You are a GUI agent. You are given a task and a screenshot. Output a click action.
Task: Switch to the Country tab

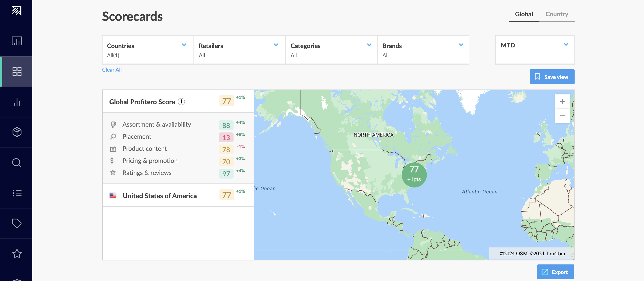tap(556, 14)
